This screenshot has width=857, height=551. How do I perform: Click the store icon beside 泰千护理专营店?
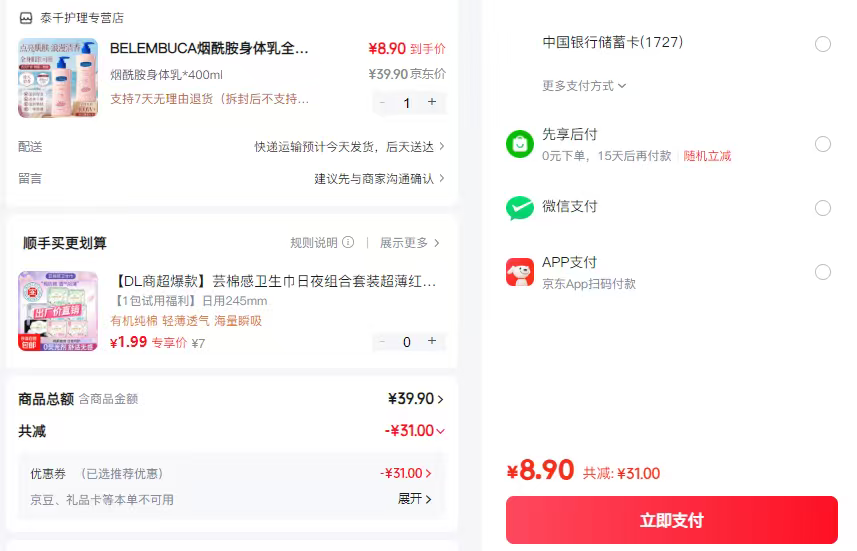[x=26, y=18]
